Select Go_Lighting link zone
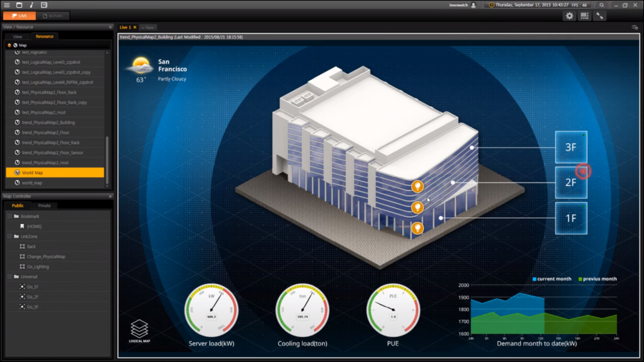 tap(38, 266)
